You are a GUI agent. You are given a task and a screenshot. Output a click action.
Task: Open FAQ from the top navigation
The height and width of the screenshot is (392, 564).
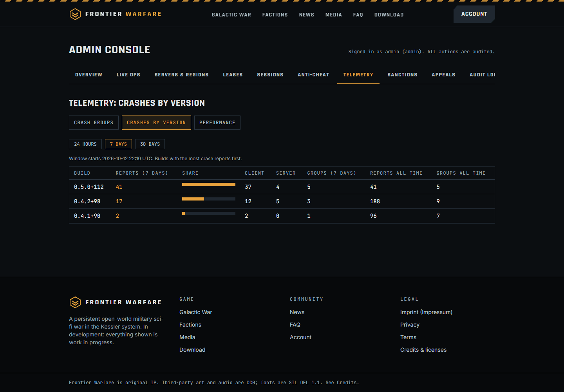pos(358,15)
